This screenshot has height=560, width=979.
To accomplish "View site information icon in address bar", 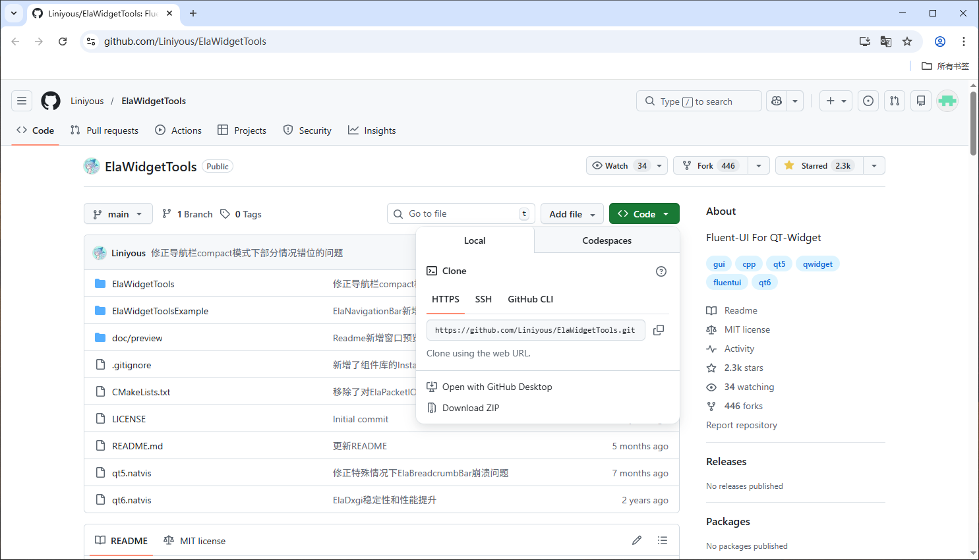I will 92,42.
